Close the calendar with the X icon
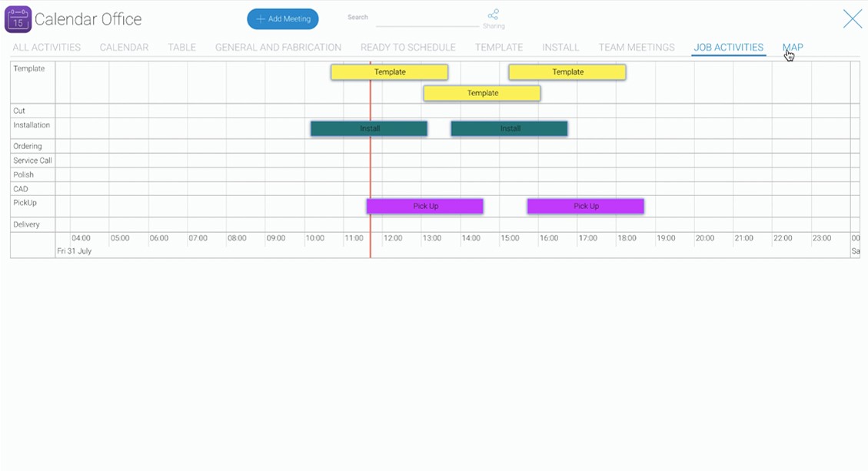 [853, 18]
